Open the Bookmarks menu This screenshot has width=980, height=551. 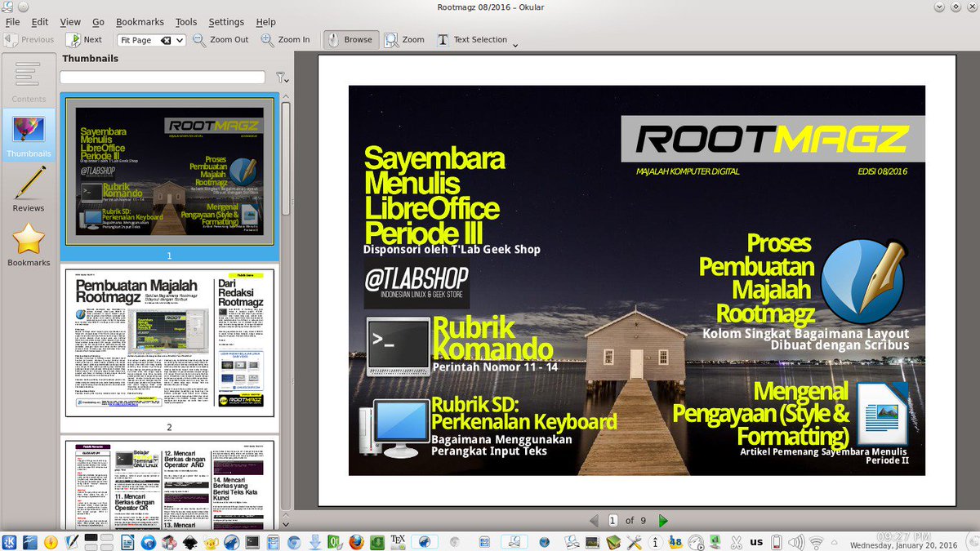[x=140, y=22]
